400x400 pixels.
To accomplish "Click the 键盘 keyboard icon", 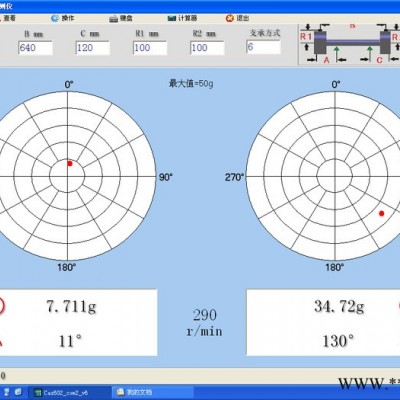I will (x=114, y=19).
